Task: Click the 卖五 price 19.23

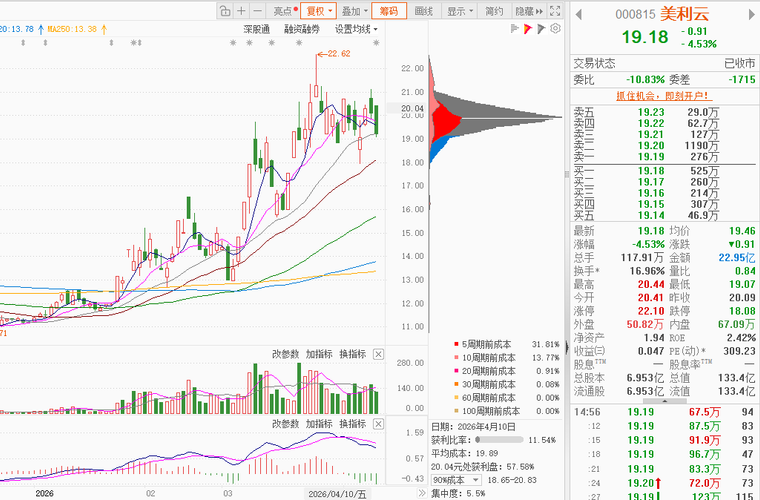Action: (x=651, y=112)
